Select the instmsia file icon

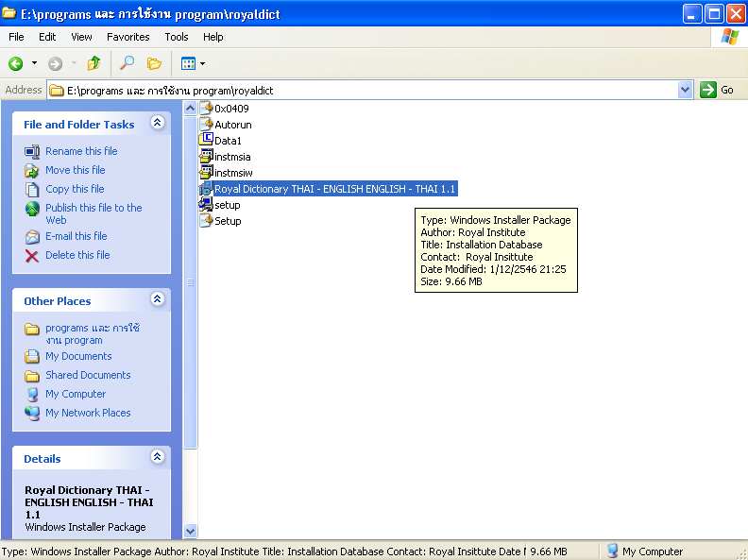pos(206,156)
